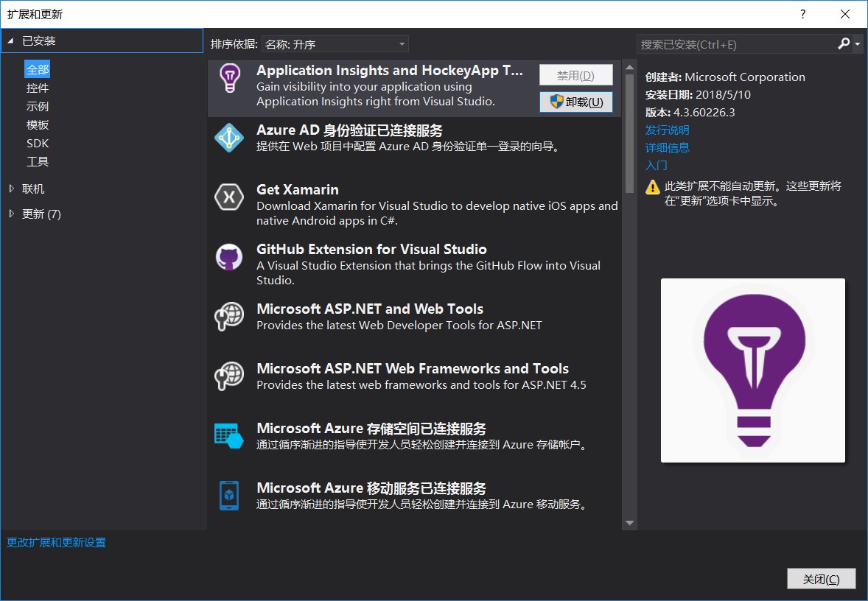Select the Get Xamarin entry title

pyautogui.click(x=297, y=189)
